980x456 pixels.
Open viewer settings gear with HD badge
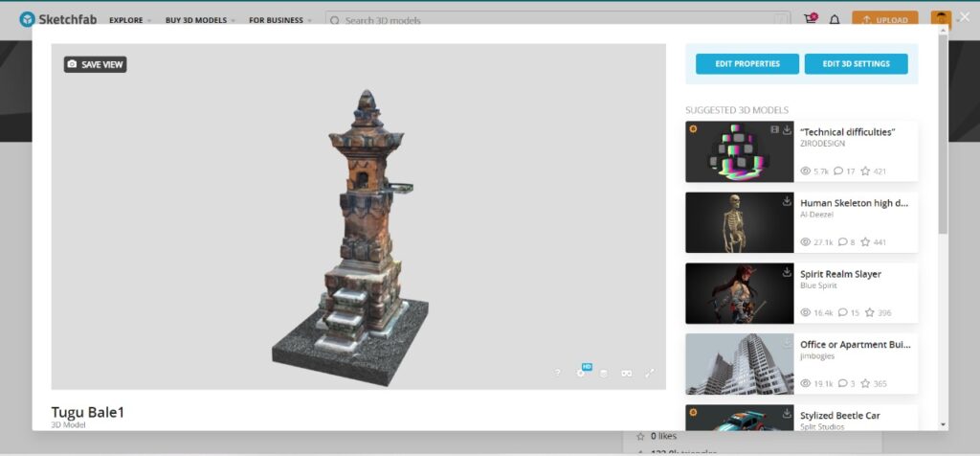click(581, 373)
